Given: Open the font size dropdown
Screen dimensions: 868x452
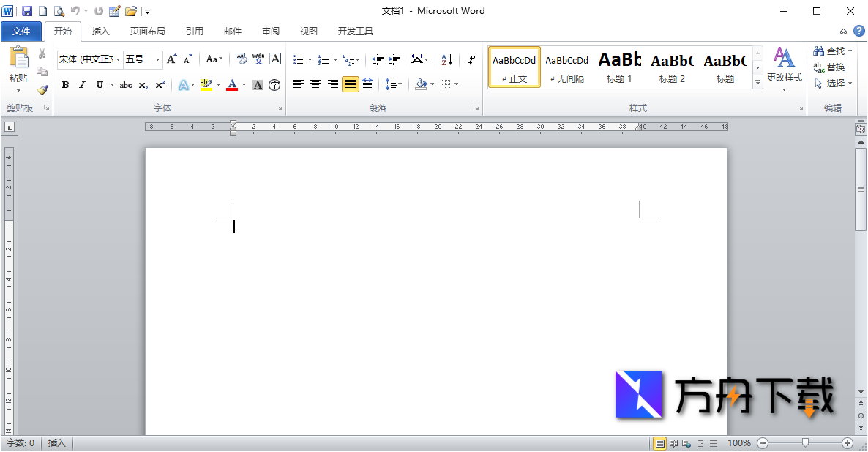Looking at the screenshot, I should tap(156, 59).
